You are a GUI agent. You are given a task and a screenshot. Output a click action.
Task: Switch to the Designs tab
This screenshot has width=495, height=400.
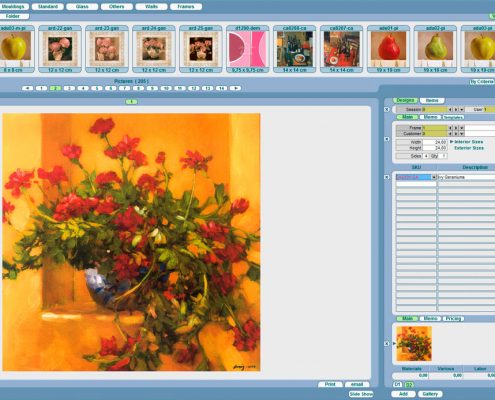click(x=405, y=100)
